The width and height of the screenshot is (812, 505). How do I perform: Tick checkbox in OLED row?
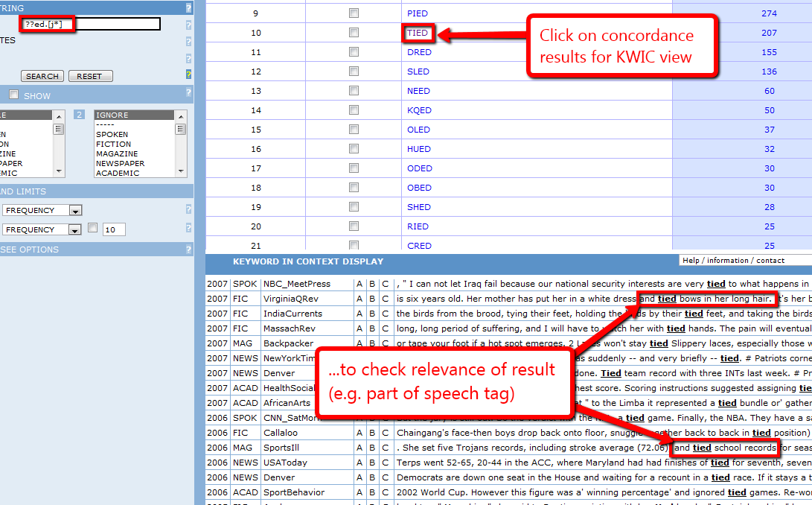[354, 129]
